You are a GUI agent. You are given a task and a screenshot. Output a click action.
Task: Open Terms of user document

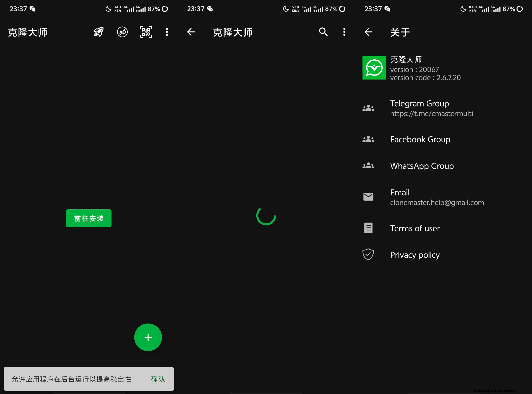(415, 228)
